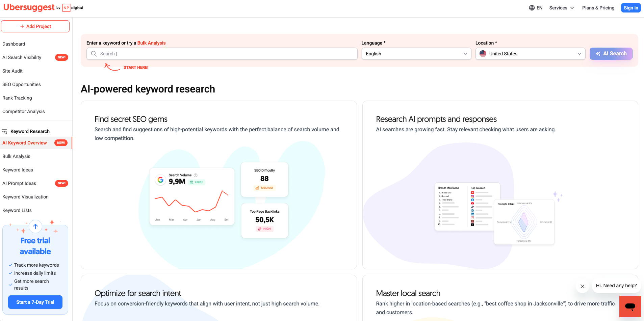Viewport: 644px width, 321px height.
Task: Open the Language dropdown showing English
Action: click(x=416, y=54)
